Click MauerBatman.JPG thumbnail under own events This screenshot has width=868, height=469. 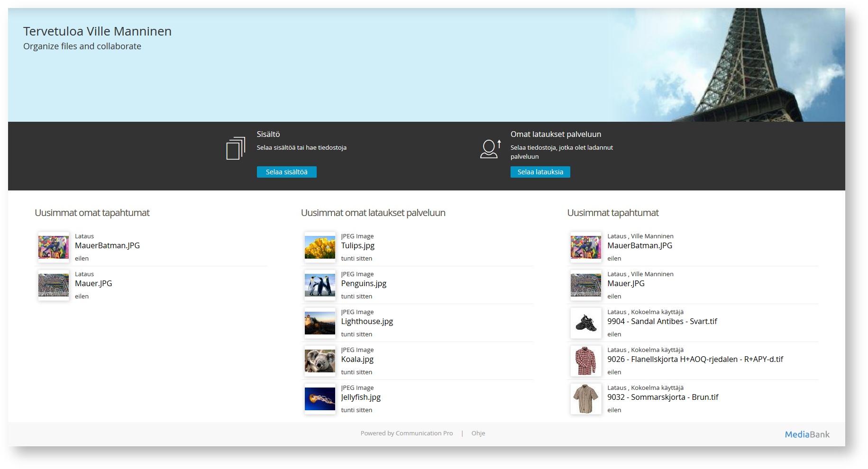(54, 247)
